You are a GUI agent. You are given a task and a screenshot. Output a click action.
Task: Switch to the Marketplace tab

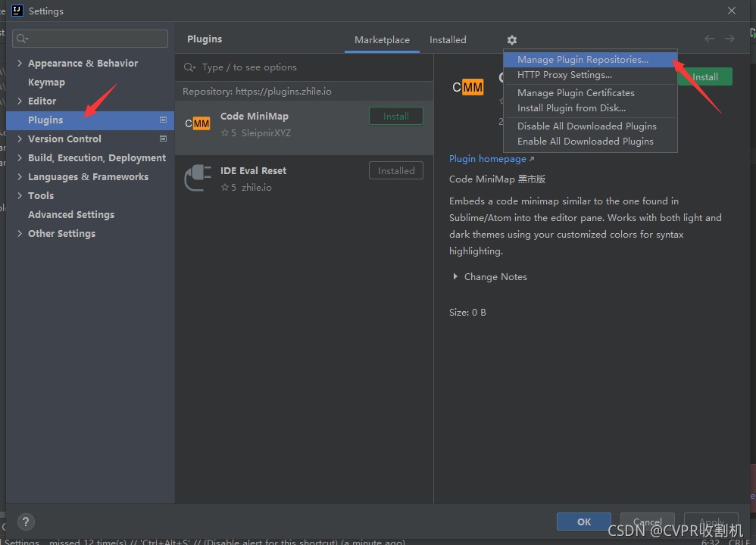pyautogui.click(x=382, y=40)
